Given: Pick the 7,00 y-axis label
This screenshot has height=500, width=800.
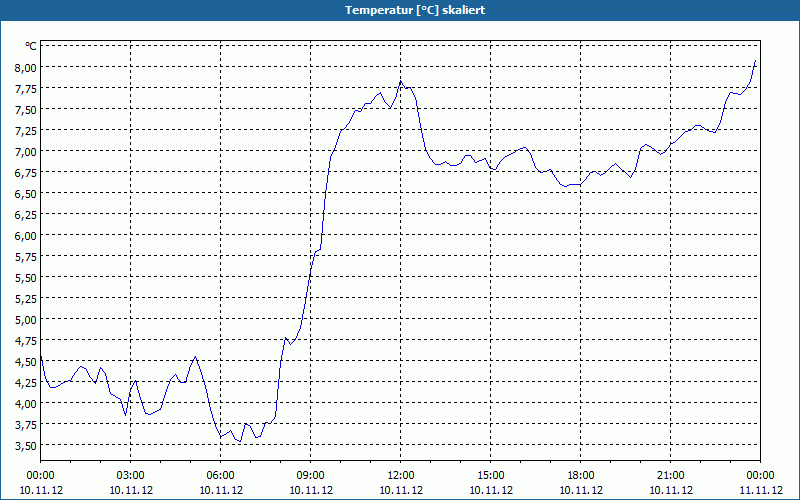Looking at the screenshot, I should pyautogui.click(x=26, y=152).
